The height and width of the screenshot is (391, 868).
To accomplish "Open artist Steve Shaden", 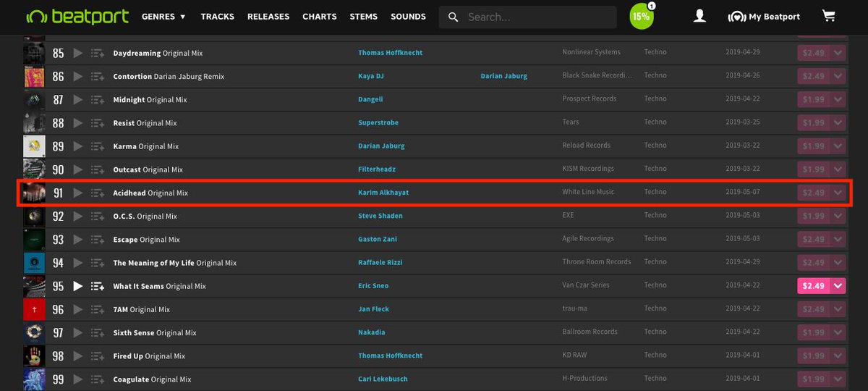I will pos(380,216).
